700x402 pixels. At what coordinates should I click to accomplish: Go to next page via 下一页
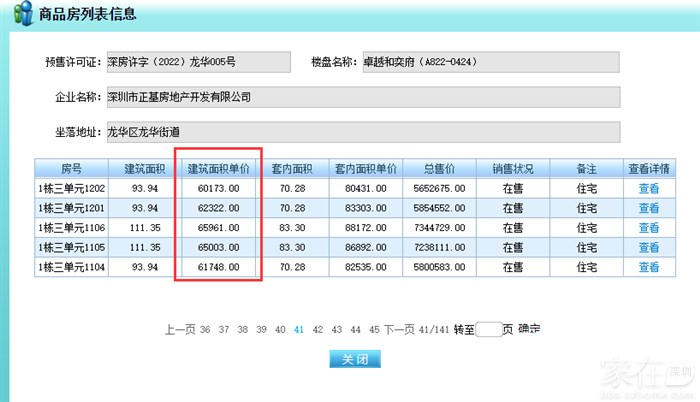click(x=399, y=329)
